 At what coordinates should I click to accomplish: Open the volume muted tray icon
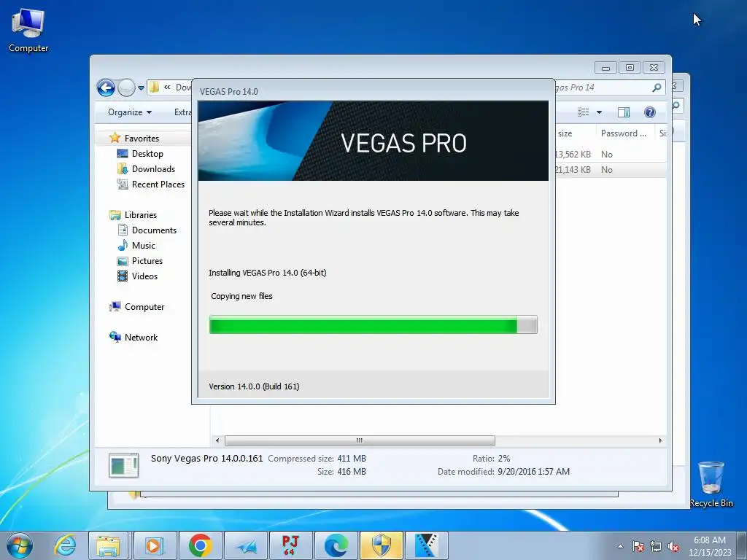(x=673, y=546)
